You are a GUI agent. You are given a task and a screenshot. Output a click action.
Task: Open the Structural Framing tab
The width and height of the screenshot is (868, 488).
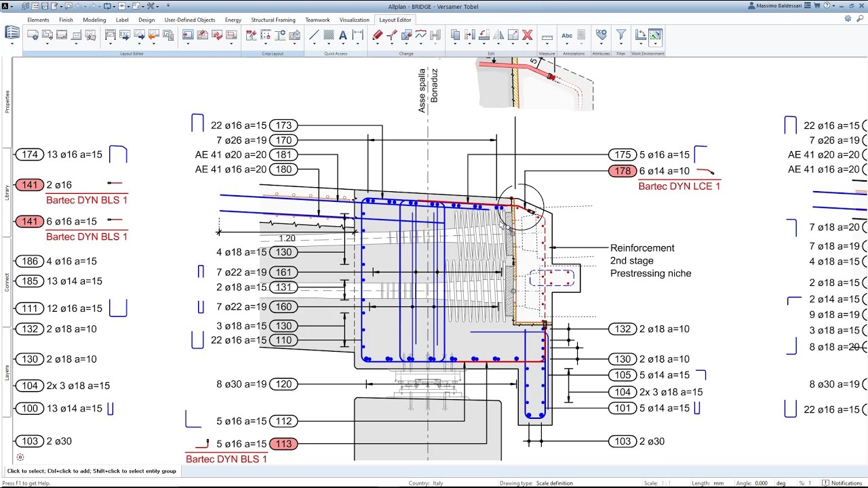coord(273,20)
